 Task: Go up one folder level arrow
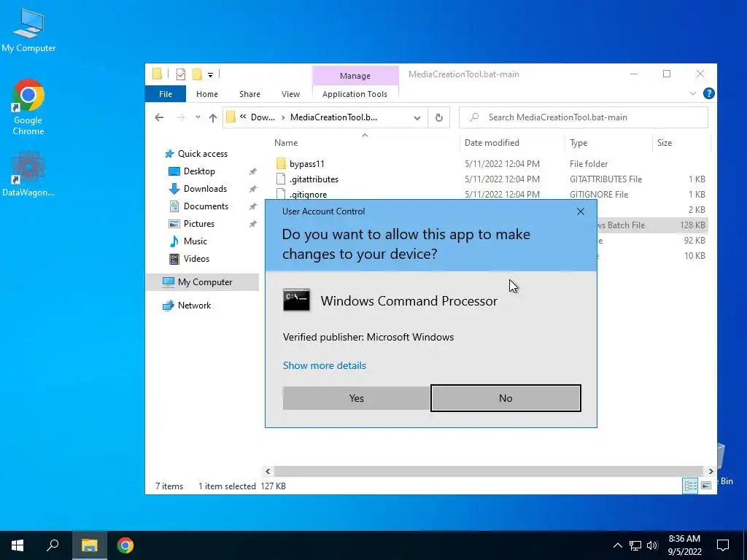(213, 117)
